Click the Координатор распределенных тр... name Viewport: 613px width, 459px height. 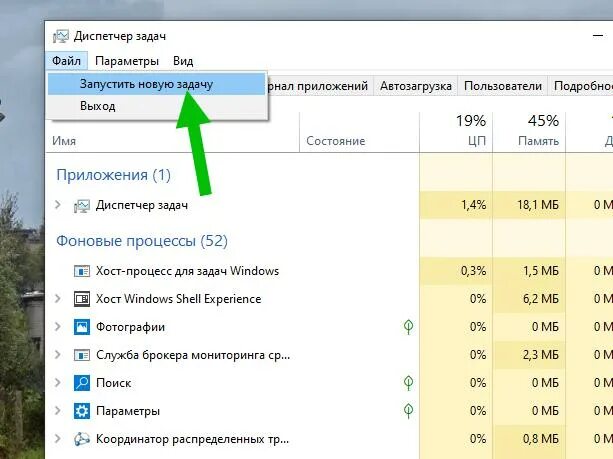click(x=193, y=439)
